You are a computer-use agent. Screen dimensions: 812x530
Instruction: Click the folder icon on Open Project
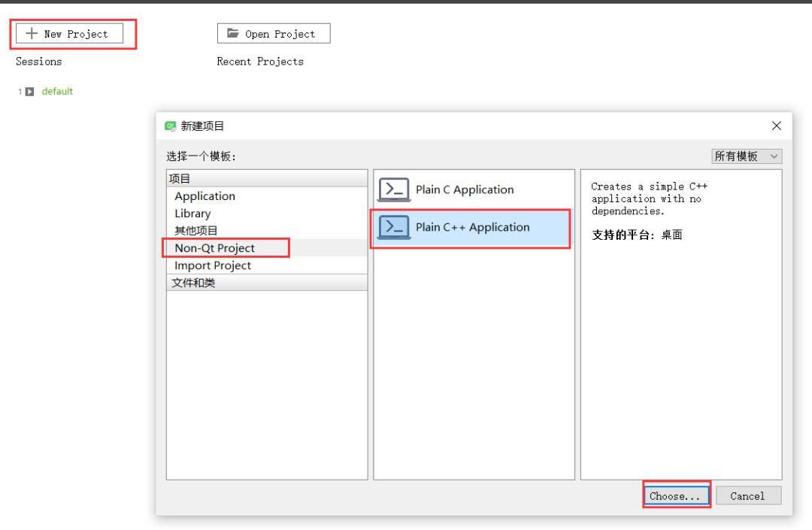click(233, 33)
